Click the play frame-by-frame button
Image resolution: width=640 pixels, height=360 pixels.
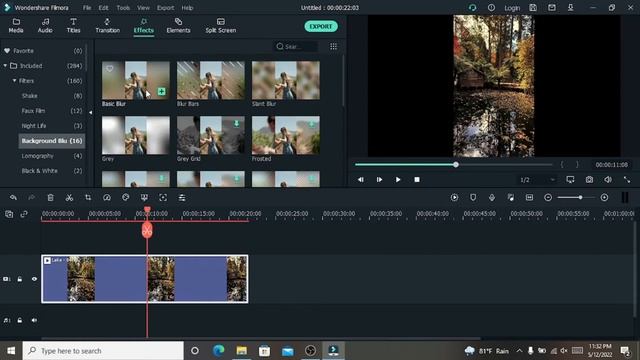379,180
